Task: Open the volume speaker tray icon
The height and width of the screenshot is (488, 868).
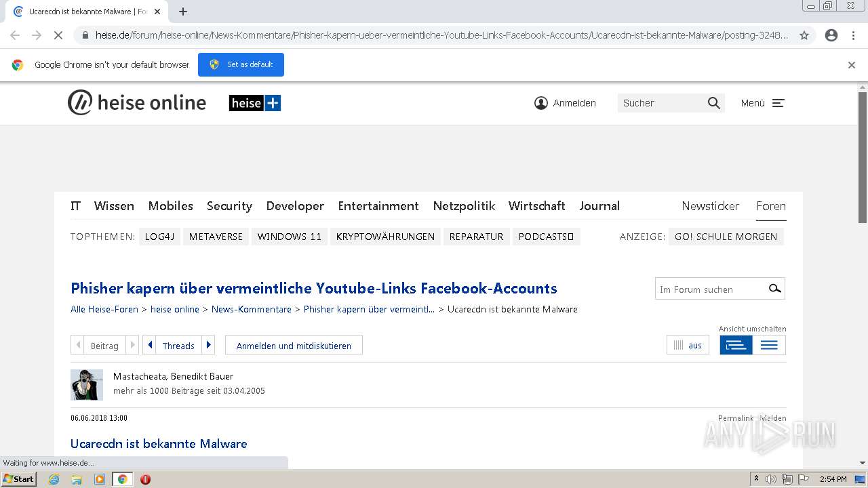Action: (x=771, y=479)
